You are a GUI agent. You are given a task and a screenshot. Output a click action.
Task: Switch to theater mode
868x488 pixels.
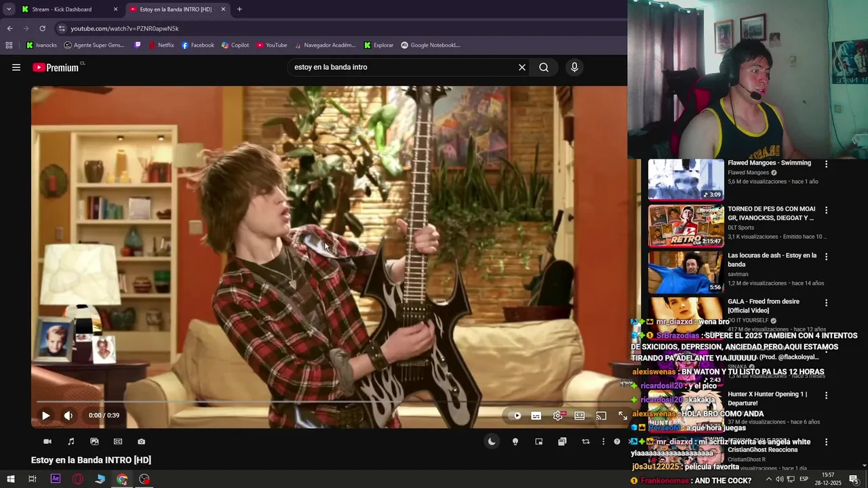[580, 415]
